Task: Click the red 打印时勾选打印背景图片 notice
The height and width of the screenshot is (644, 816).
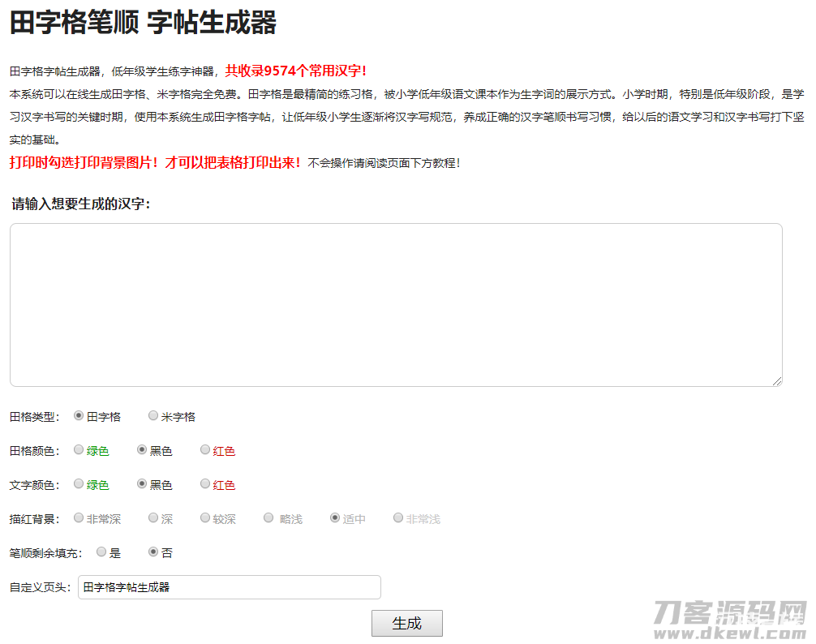Action: pos(155,163)
